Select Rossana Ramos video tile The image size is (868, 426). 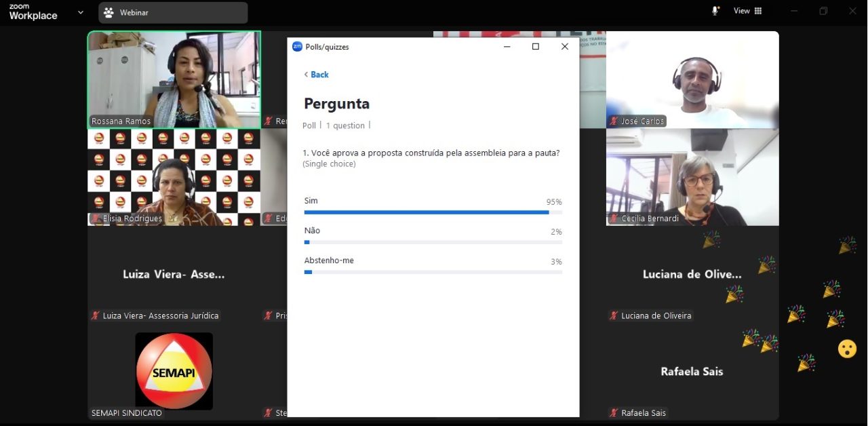pos(174,79)
